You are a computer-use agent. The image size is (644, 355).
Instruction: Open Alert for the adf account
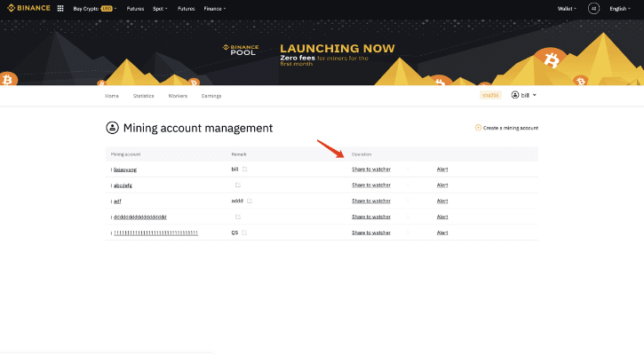tap(442, 201)
